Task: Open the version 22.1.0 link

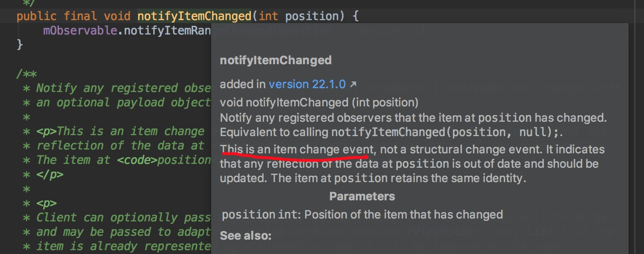Action: [x=307, y=84]
